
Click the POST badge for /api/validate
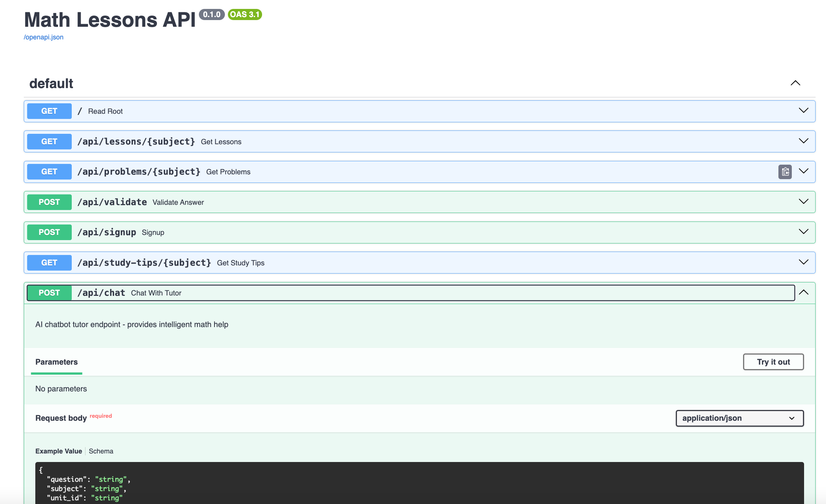(49, 202)
